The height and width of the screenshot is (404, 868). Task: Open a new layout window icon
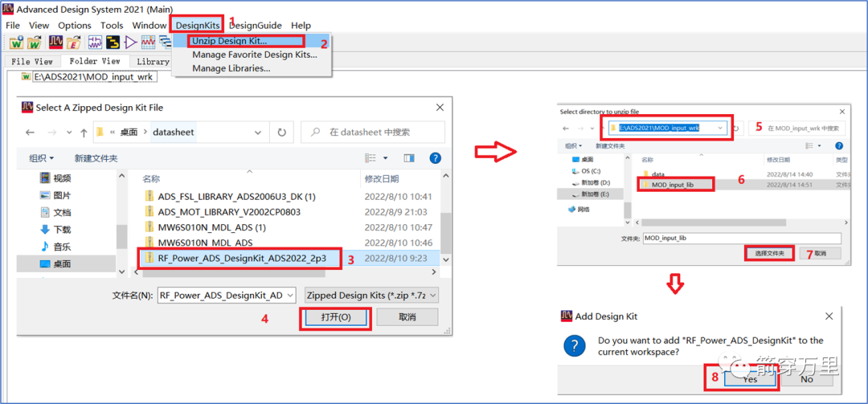113,42
